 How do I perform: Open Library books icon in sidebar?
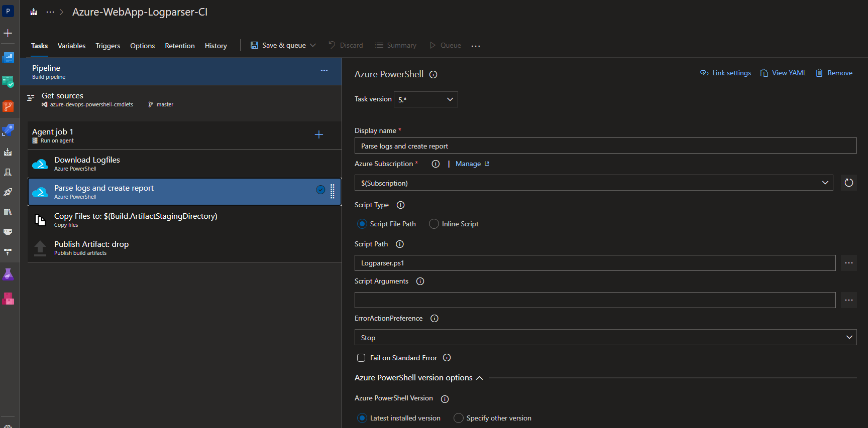8,212
